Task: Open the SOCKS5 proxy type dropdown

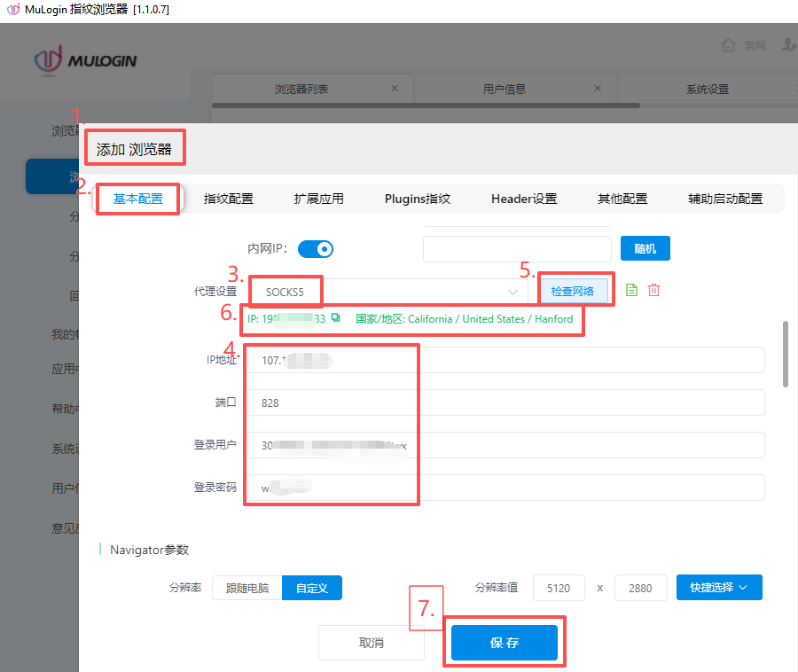Action: click(390, 291)
